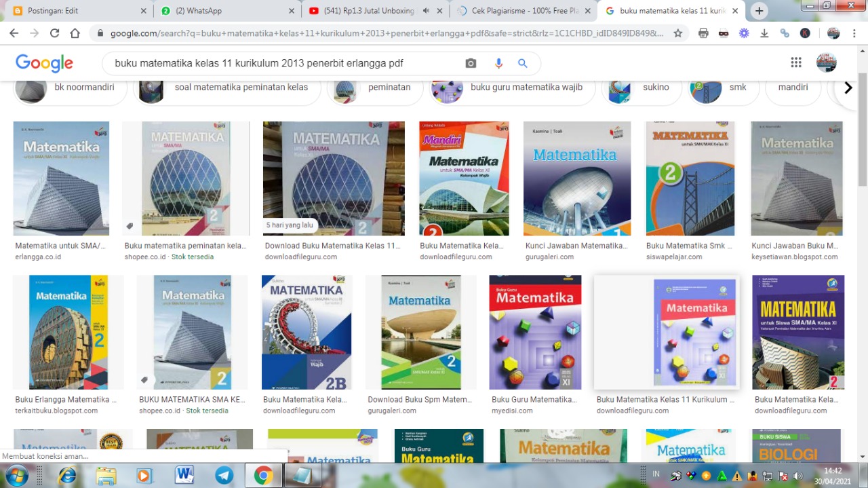Open a new Chrome tab

tap(759, 11)
